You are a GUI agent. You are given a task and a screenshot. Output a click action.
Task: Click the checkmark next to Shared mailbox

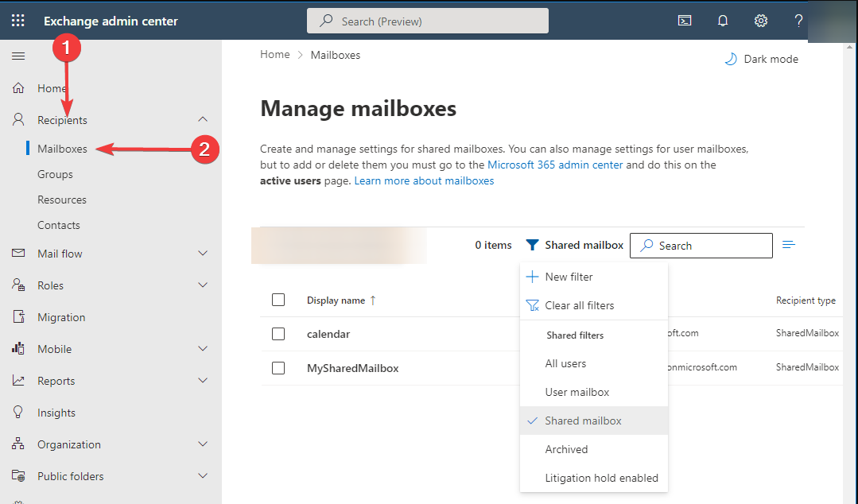pyautogui.click(x=532, y=421)
